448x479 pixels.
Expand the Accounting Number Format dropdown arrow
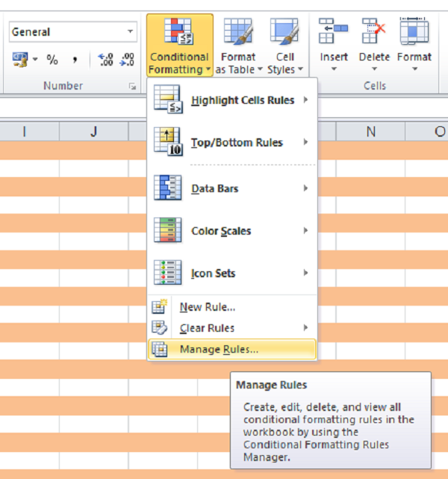tap(35, 59)
